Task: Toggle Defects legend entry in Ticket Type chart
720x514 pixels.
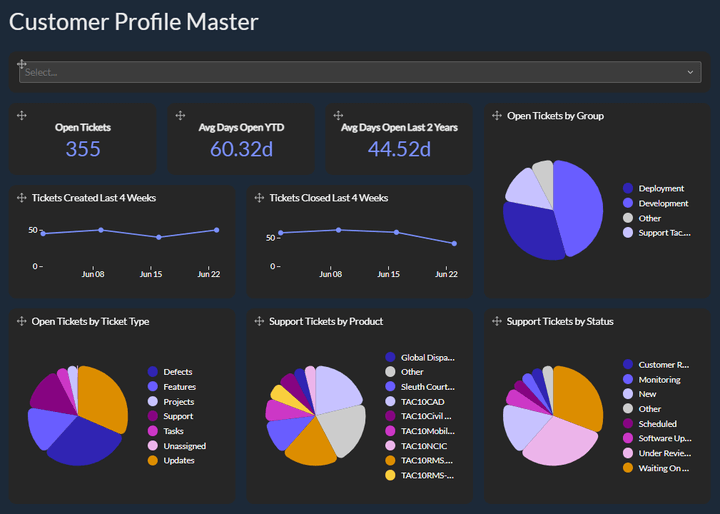Action: tap(177, 372)
